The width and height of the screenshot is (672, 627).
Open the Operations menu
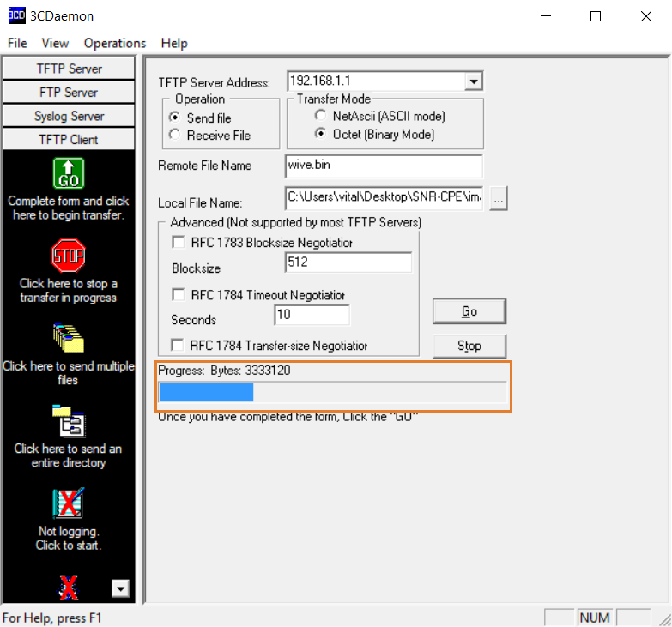pos(115,43)
